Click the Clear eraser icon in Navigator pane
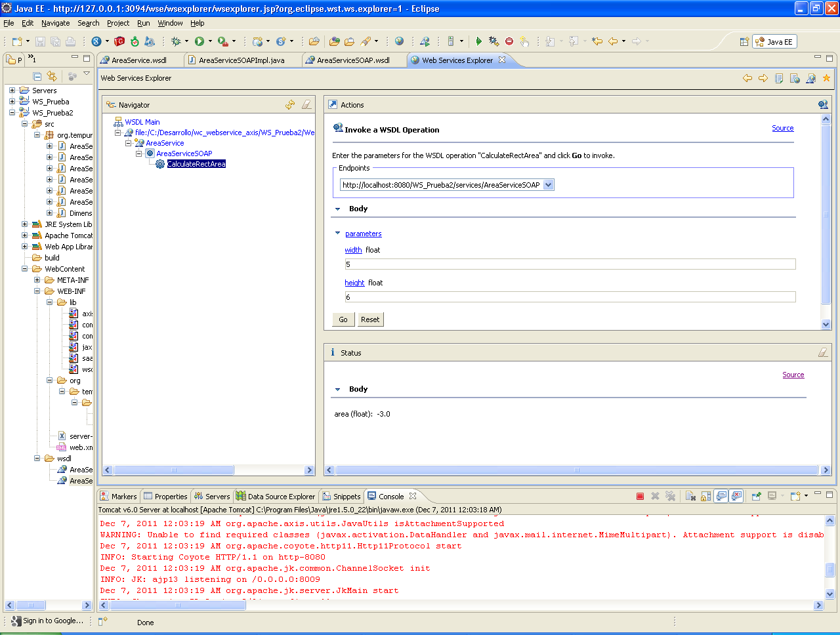 click(306, 104)
